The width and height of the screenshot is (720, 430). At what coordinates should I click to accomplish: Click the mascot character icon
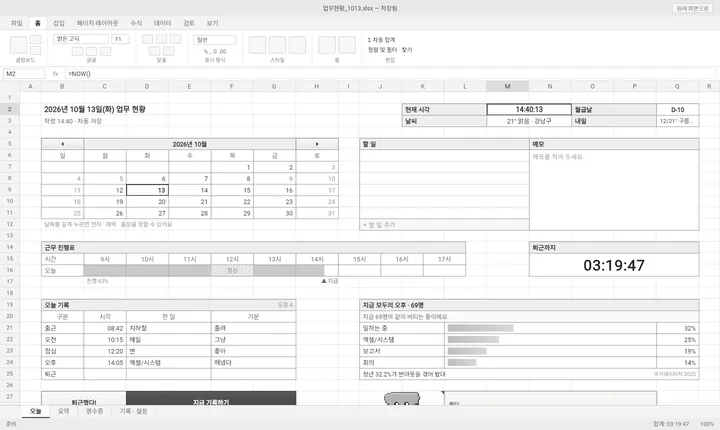click(x=402, y=399)
